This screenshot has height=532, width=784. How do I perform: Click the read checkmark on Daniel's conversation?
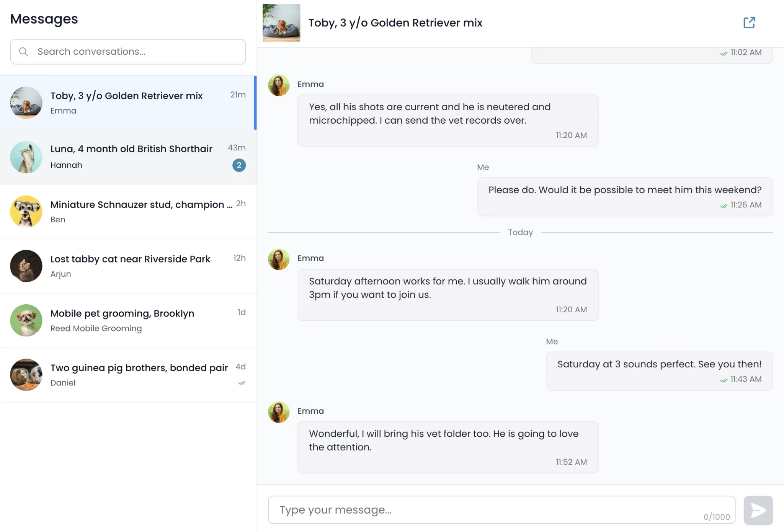click(x=242, y=383)
